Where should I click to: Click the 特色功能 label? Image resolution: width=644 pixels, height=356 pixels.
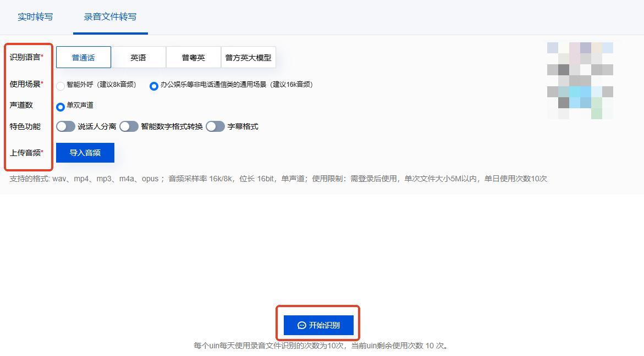(x=25, y=126)
